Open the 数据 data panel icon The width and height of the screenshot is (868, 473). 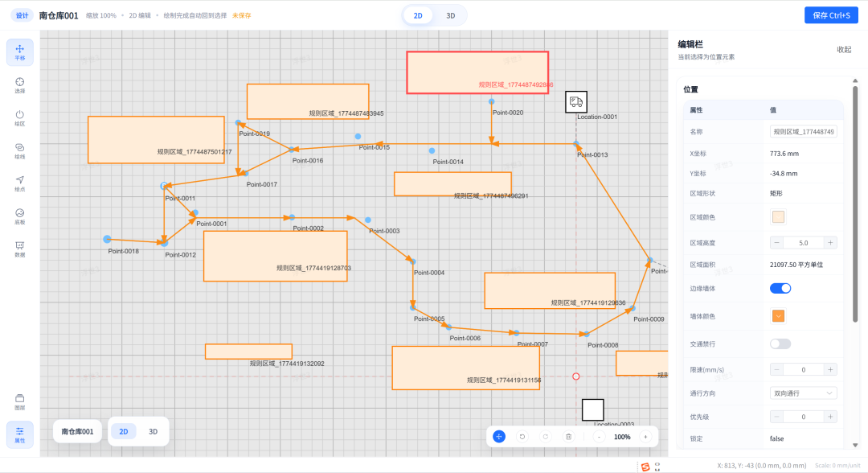coord(20,249)
